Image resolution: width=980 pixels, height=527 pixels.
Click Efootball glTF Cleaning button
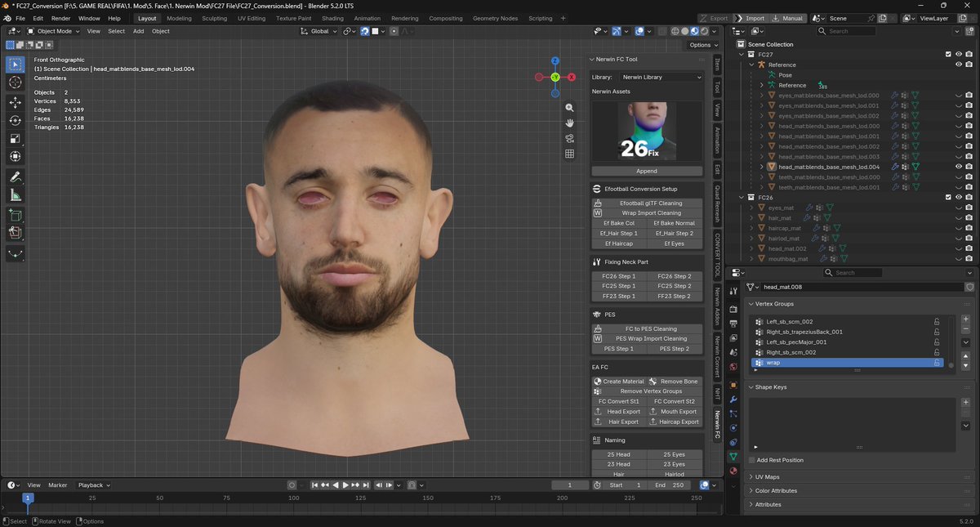pyautogui.click(x=647, y=203)
